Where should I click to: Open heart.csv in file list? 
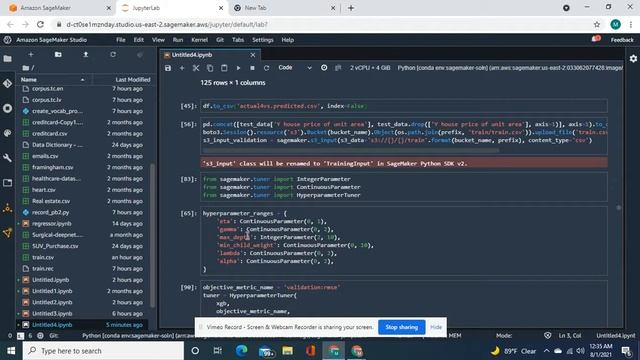[83, 190]
